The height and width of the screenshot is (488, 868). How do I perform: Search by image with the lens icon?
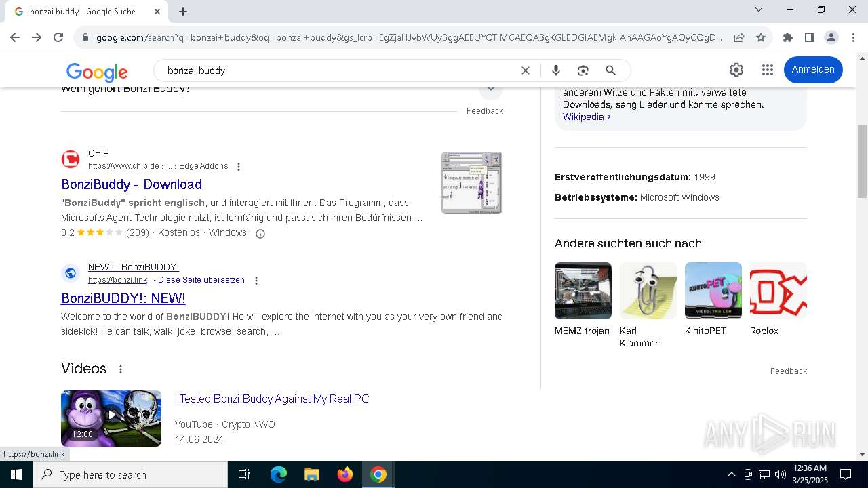(583, 70)
